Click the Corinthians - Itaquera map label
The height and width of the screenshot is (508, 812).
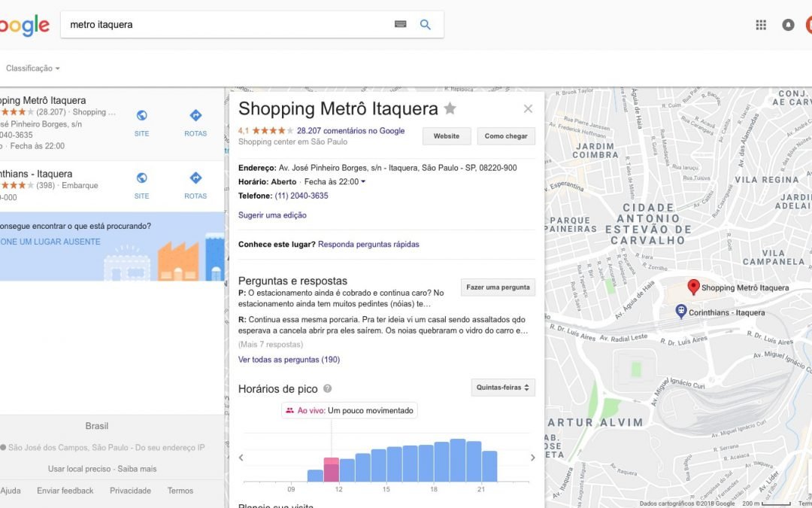click(726, 312)
